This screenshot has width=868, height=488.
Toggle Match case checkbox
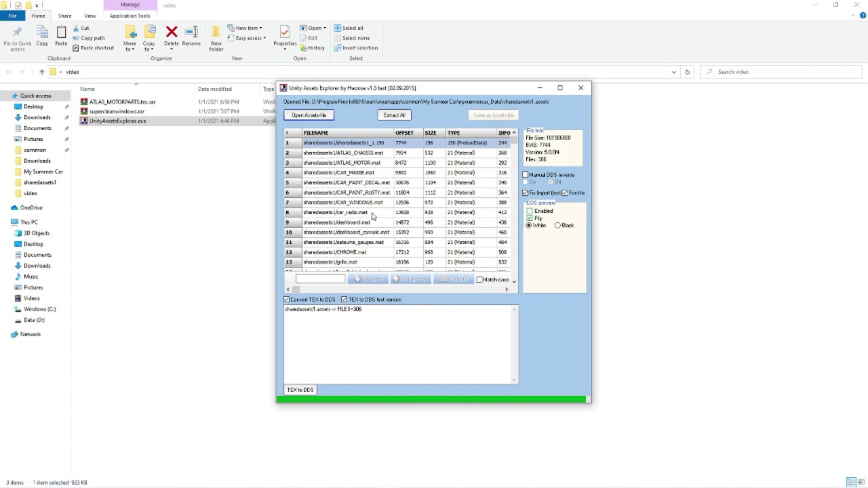tap(480, 279)
